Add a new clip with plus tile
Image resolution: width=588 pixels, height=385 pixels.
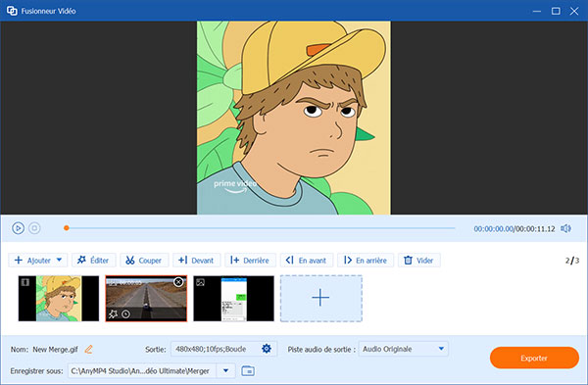pyautogui.click(x=321, y=299)
